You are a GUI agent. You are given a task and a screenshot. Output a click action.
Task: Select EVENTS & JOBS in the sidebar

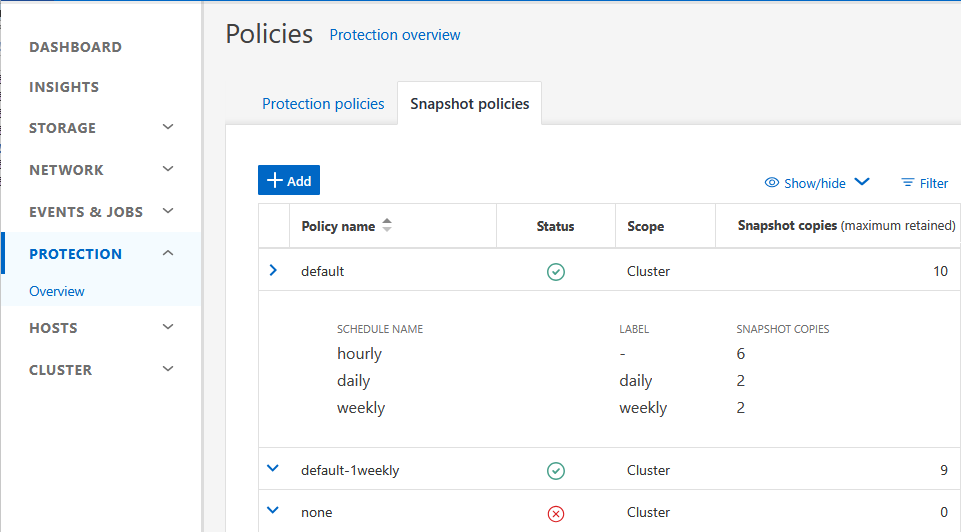coord(86,212)
